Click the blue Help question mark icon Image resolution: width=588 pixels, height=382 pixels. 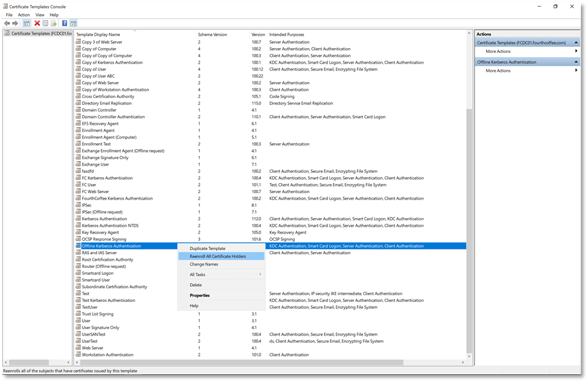[x=65, y=23]
